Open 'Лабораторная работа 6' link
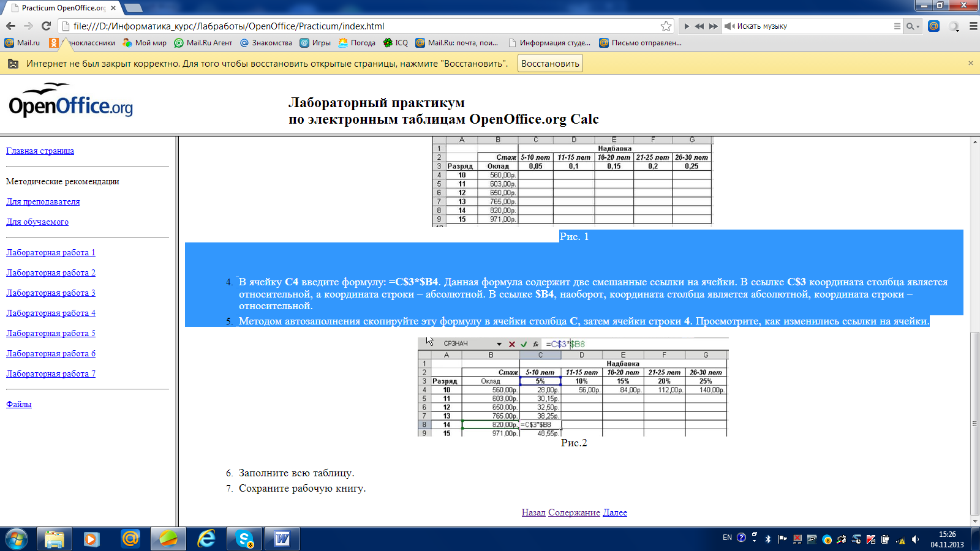 (x=51, y=353)
